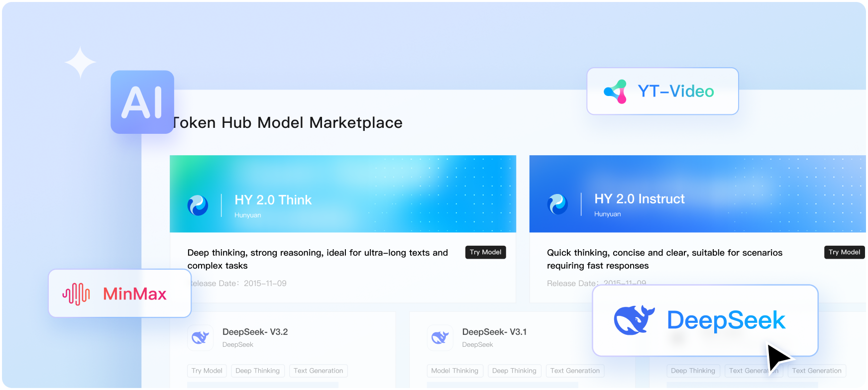Click HY 2.0 Think release date 2015-11-09
The width and height of the screenshot is (868, 390).
(x=265, y=284)
